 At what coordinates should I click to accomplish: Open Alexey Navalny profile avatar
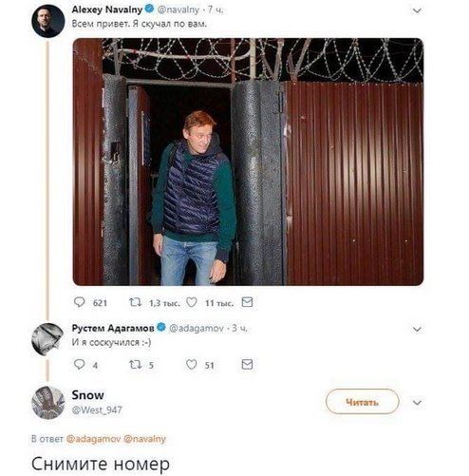[48, 21]
